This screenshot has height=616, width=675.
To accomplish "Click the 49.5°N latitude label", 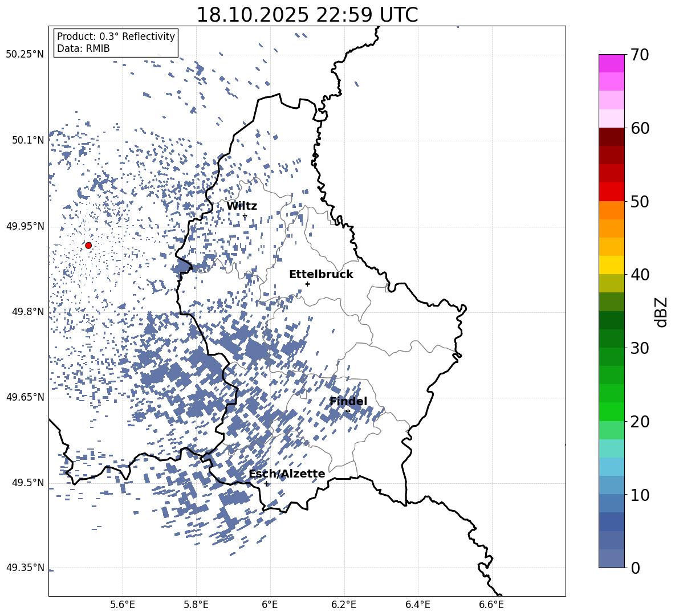I will click(28, 483).
